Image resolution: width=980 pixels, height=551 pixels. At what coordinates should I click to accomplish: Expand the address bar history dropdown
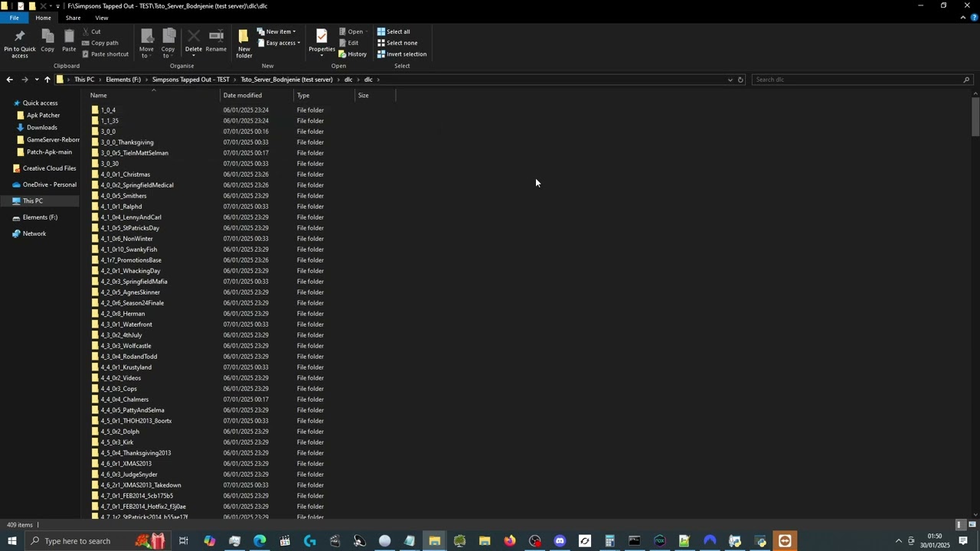(730, 80)
